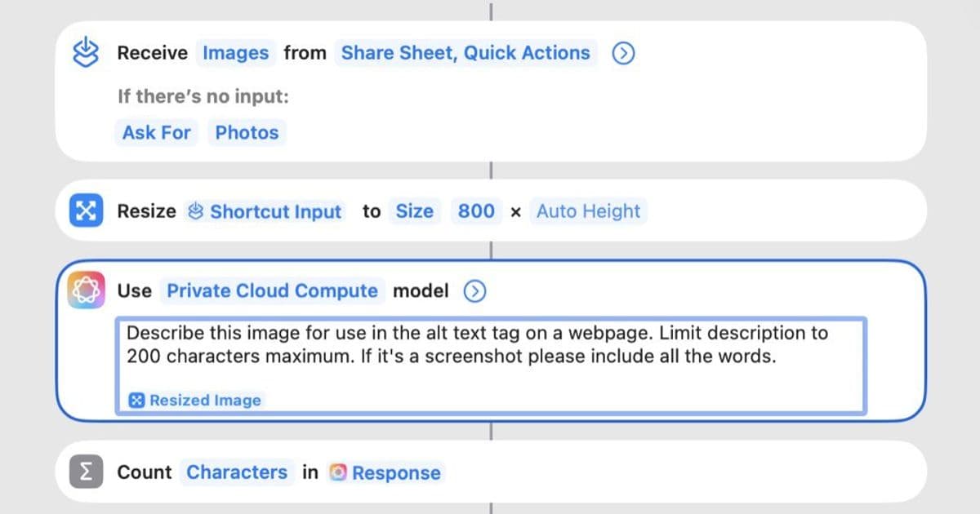Viewport: 980px width, 514px height.
Task: Edit the Auto Height field
Action: [588, 211]
